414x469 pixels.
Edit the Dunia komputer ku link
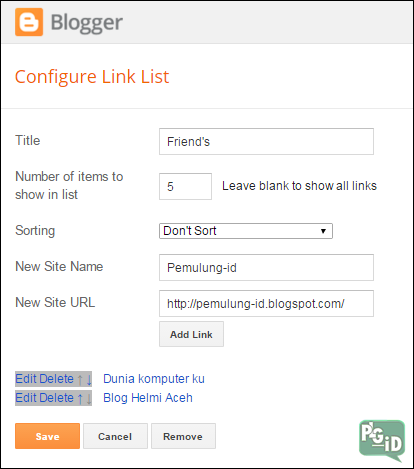pyautogui.click(x=26, y=379)
